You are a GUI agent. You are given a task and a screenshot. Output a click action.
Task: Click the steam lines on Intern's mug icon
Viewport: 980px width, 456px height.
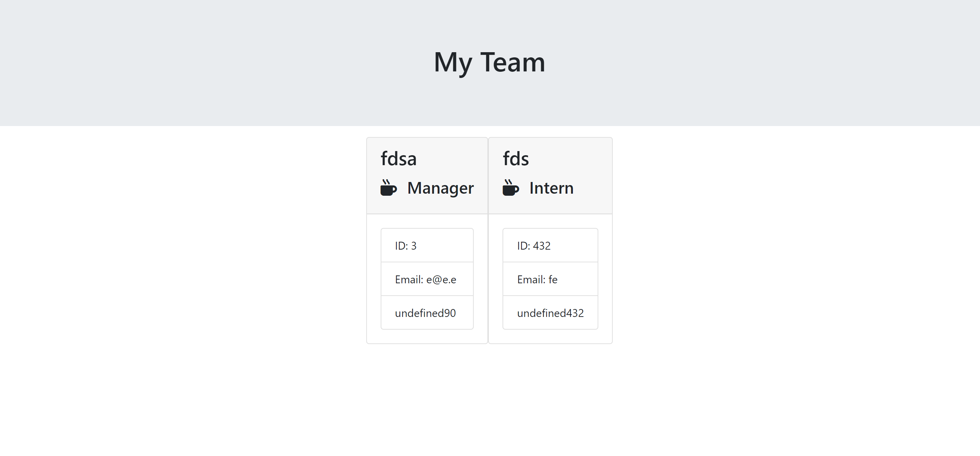(509, 182)
